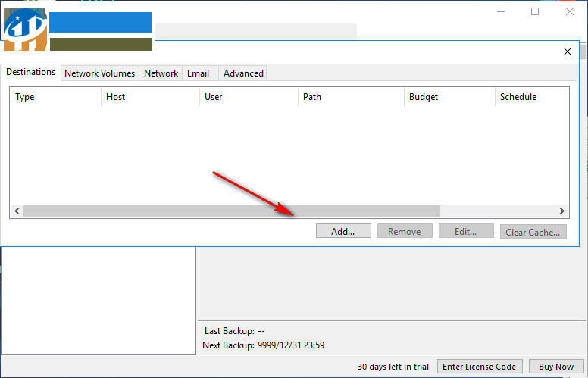The width and height of the screenshot is (588, 378).
Task: Close the preferences dialog with X
Action: (568, 52)
